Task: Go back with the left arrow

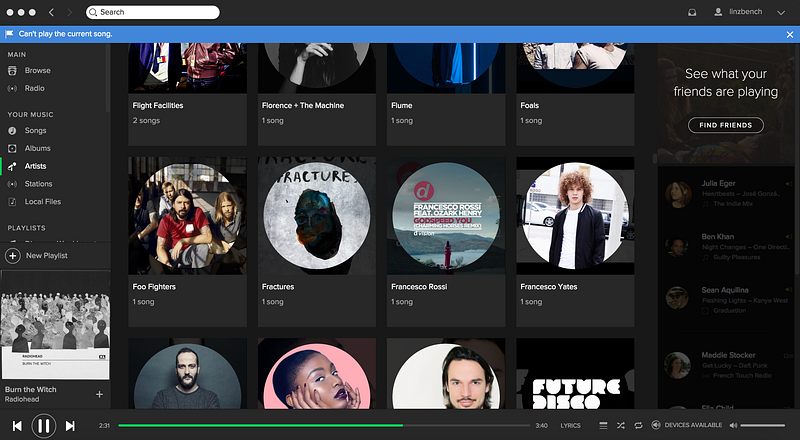Action: 51,12
